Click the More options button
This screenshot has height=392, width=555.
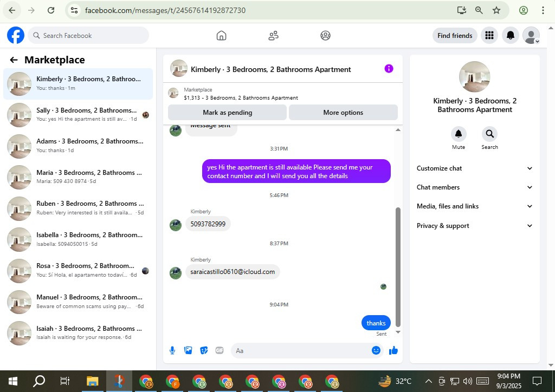343,113
